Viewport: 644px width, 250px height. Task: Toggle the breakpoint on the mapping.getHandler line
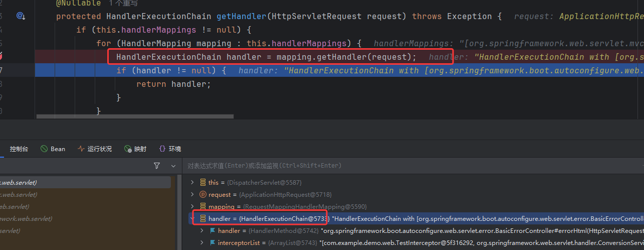click(x=2, y=57)
